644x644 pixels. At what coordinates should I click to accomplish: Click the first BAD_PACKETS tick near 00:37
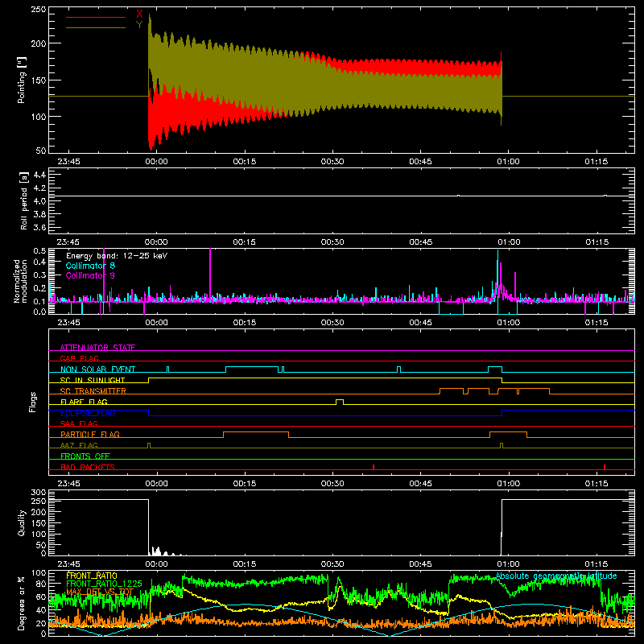[x=374, y=467]
